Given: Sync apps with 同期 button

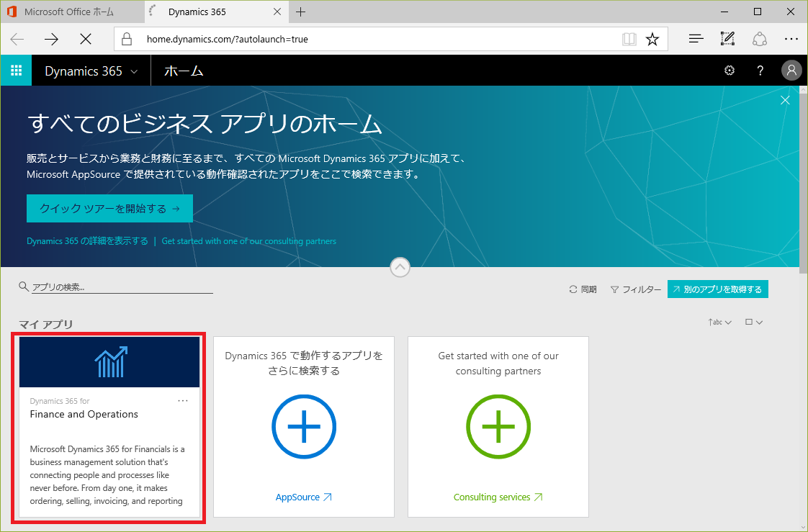Looking at the screenshot, I should pyautogui.click(x=583, y=289).
